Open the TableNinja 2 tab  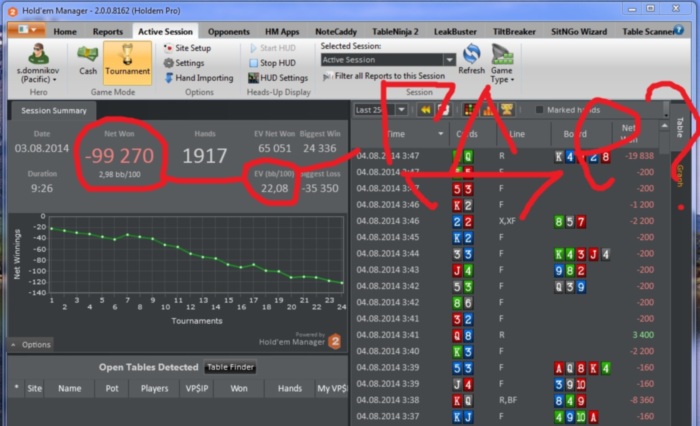[x=395, y=32]
